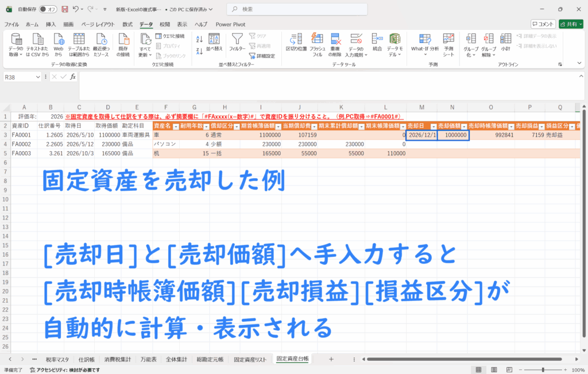Open the 数式 ribbon tab
Image resolution: width=588 pixels, height=374 pixels.
tap(127, 24)
